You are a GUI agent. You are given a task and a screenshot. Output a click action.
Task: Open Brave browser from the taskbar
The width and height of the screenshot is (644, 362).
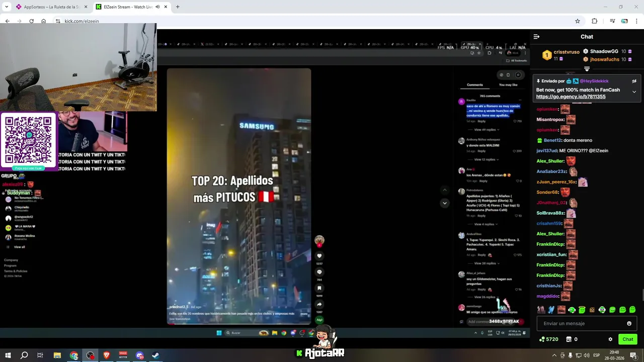click(107, 355)
